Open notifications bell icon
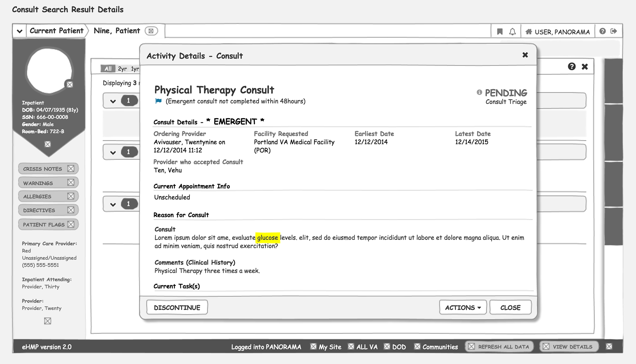This screenshot has height=364, width=636. click(x=512, y=32)
